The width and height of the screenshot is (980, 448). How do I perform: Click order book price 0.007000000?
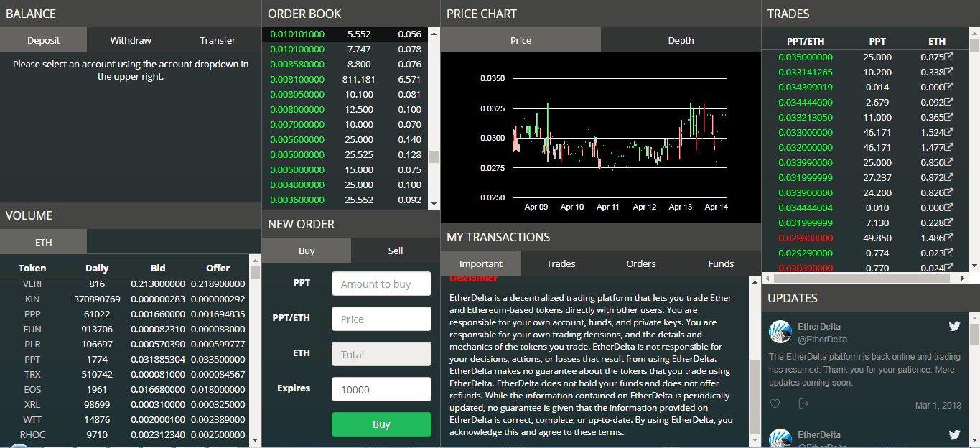pos(297,125)
